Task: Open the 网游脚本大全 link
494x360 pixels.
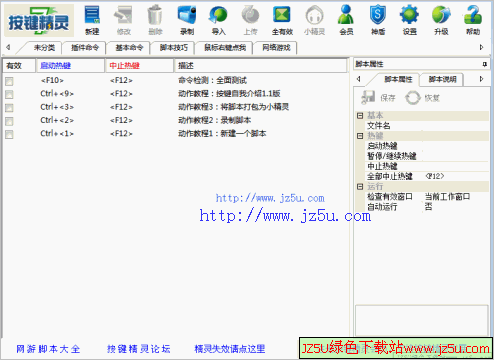Action: 48,349
